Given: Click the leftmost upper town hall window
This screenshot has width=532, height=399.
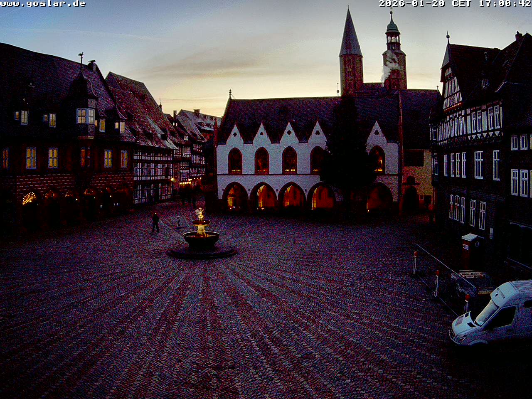Looking at the screenshot, I should [235, 161].
